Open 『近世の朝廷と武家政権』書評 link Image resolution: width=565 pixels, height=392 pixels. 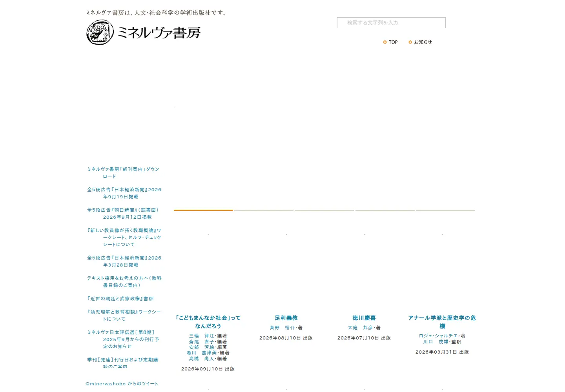click(x=120, y=299)
